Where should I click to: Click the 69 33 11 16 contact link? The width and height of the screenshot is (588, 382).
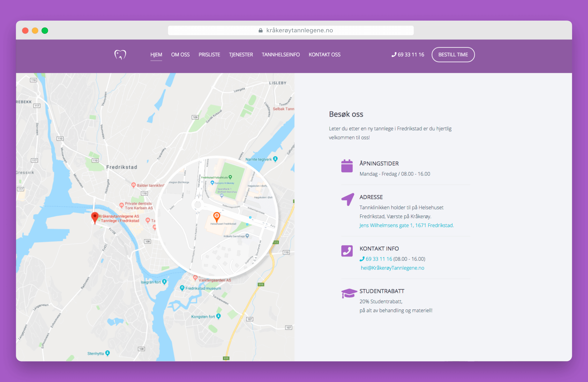click(x=376, y=259)
